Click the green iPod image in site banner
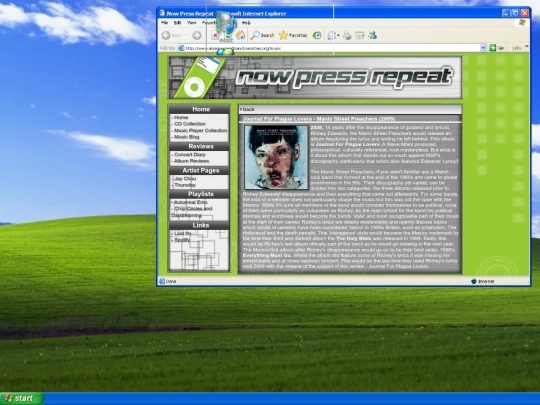 click(x=198, y=78)
